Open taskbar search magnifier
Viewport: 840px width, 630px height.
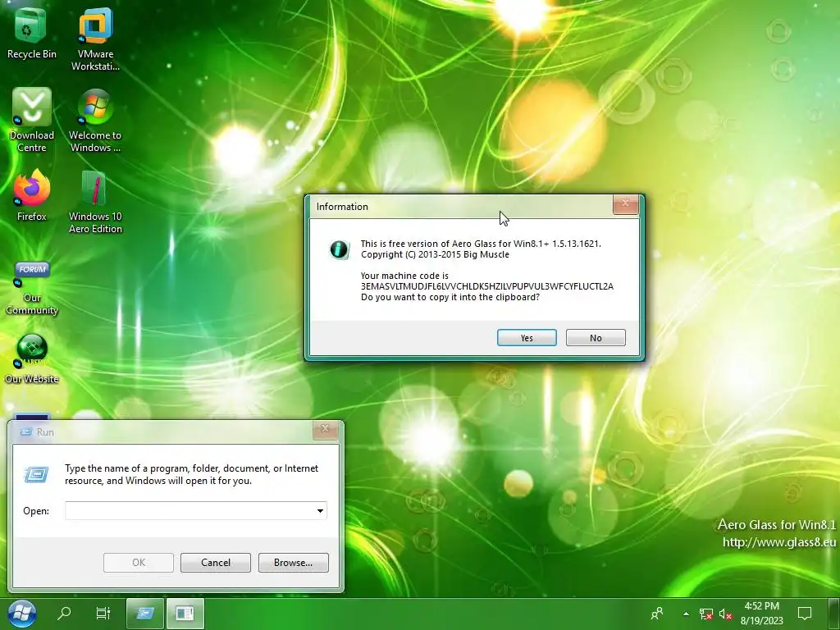(x=64, y=614)
